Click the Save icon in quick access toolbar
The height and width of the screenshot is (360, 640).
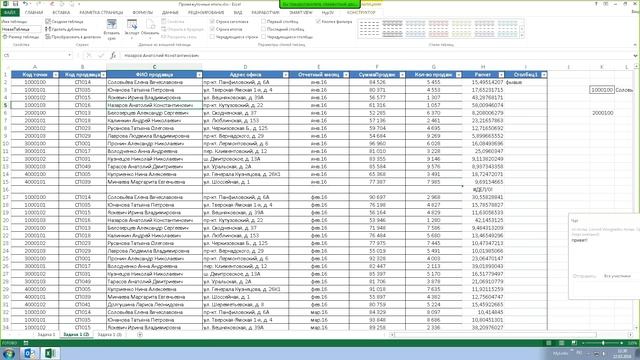pyautogui.click(x=15, y=4)
